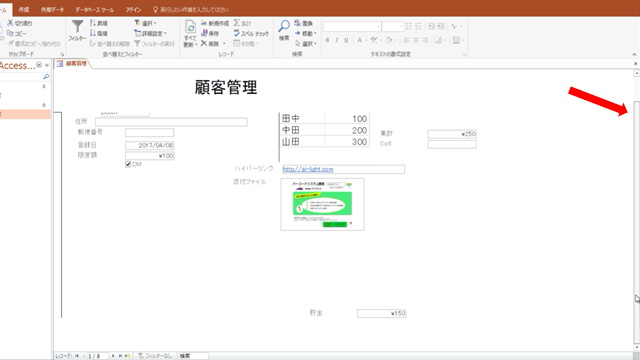The image size is (640, 360).
Task: Click the Delete record (削除) icon
Action: 204,43
